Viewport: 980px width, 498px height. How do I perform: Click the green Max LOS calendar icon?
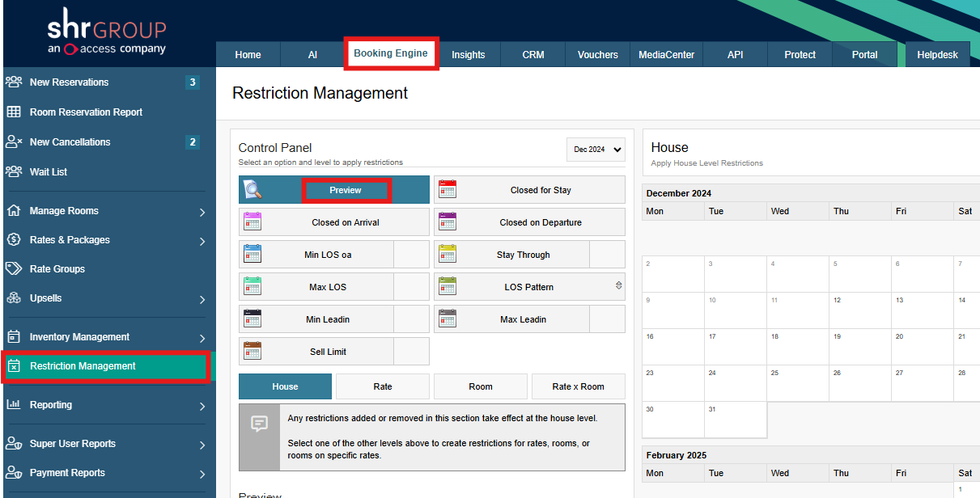click(252, 287)
